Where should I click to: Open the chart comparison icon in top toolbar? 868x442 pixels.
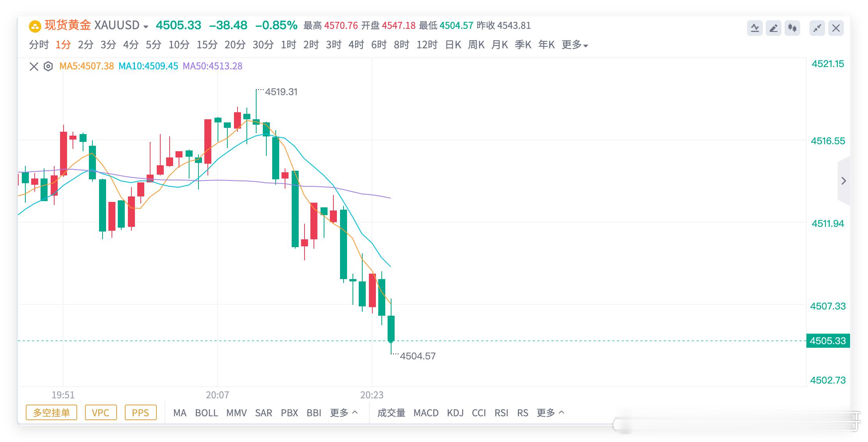755,28
